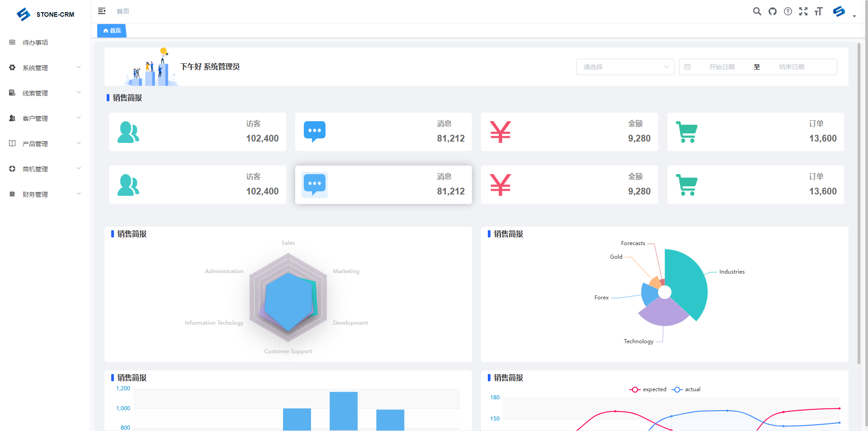Click 9,280 value in first row 金额 card
Image resolution: width=868 pixels, height=431 pixels.
click(639, 138)
